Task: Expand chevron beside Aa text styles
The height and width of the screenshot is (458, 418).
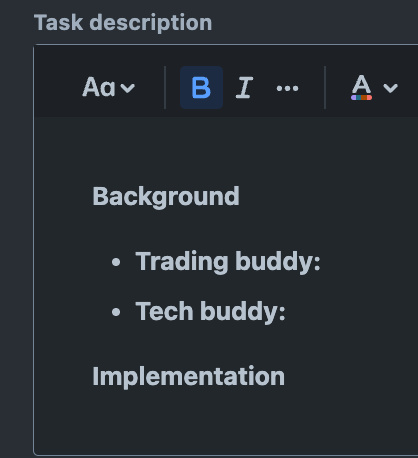Action: [x=127, y=88]
